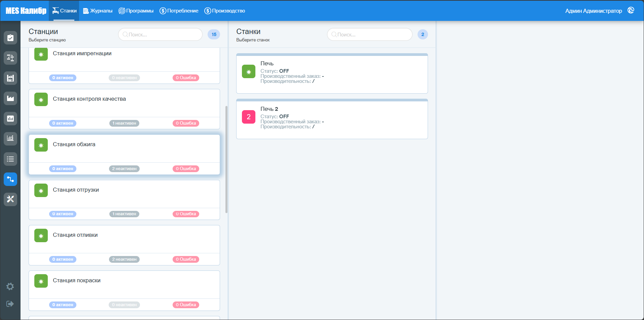Image resolution: width=644 pixels, height=320 pixels.
Task: Open the wrench tools sidebar icon
Action: tap(10, 199)
